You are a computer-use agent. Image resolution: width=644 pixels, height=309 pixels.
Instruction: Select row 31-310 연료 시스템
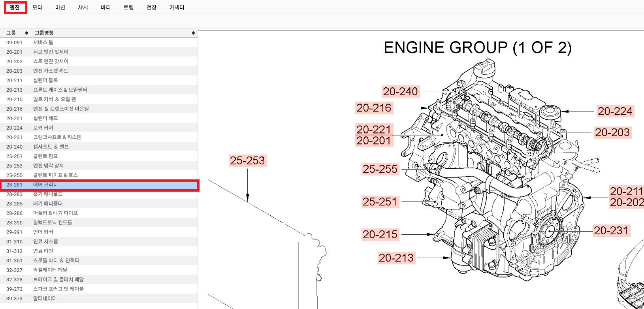pos(99,241)
